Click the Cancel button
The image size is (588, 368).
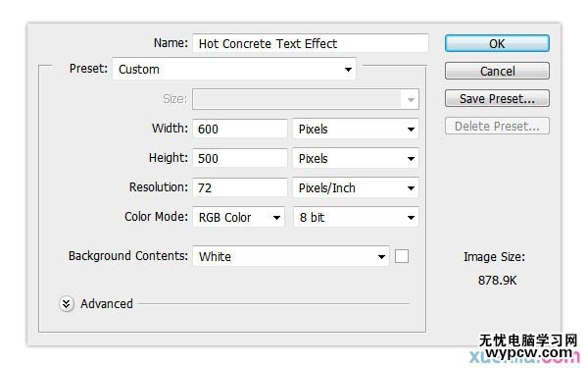[497, 71]
